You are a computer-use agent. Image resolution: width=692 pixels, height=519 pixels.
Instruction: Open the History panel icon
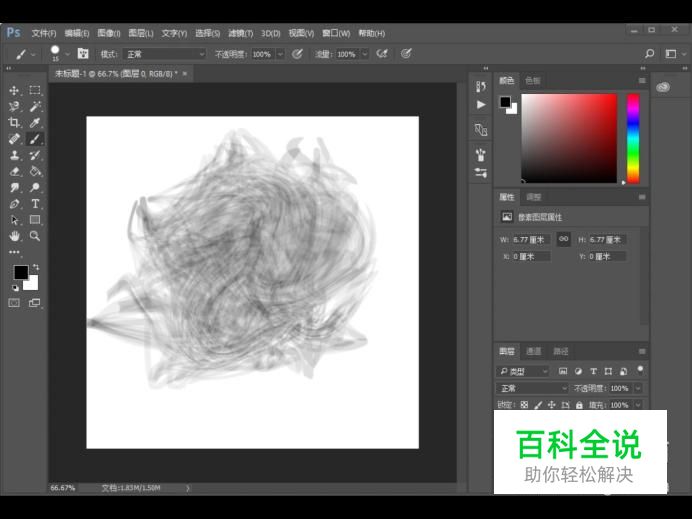click(x=481, y=86)
